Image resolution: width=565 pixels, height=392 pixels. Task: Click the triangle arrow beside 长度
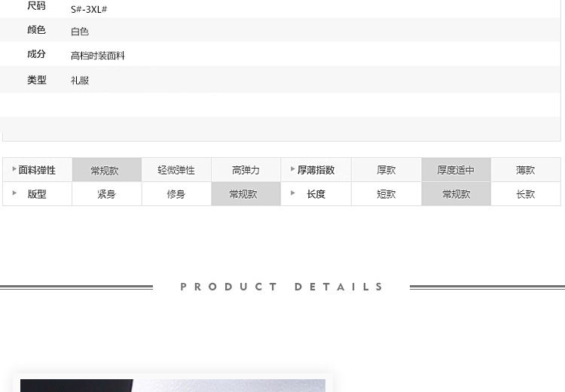292,193
